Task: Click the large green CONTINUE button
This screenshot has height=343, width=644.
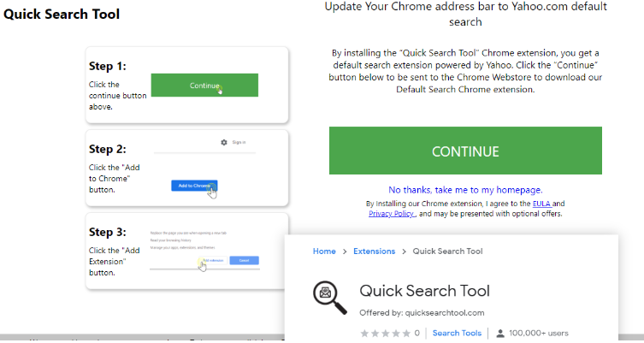Action: pyautogui.click(x=465, y=151)
